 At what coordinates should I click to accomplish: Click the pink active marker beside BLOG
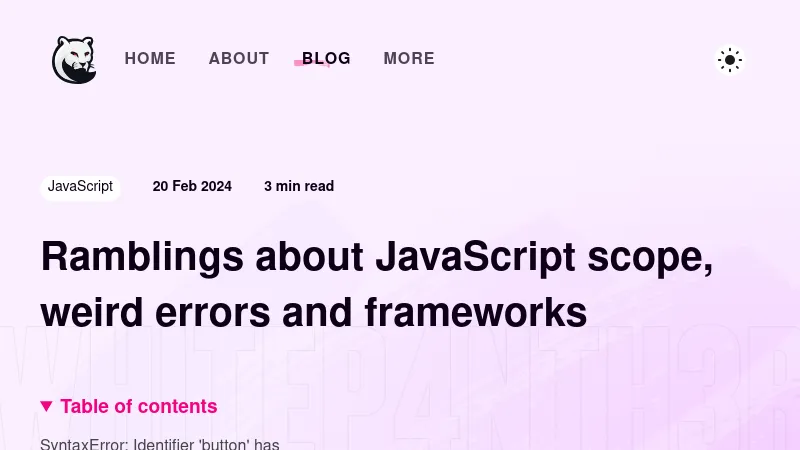pyautogui.click(x=298, y=63)
